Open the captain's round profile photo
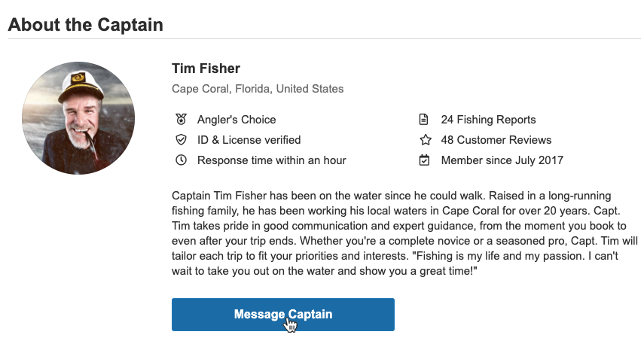 tap(78, 118)
